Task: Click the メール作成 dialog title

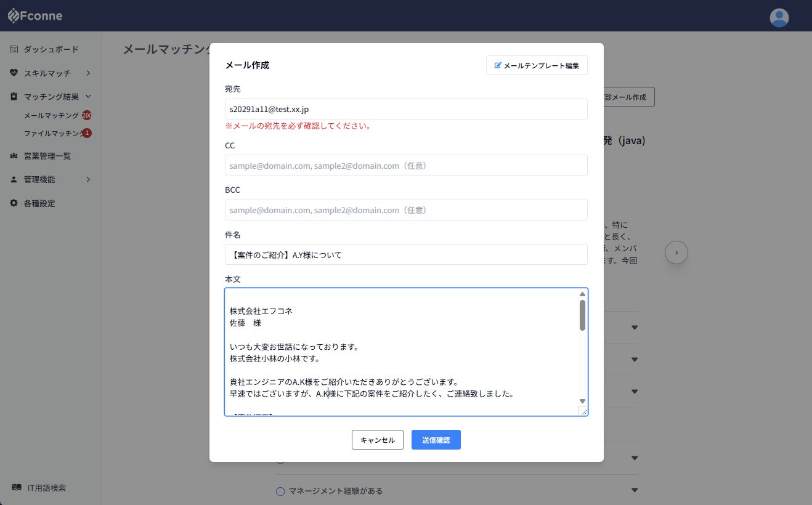Action: pos(247,65)
